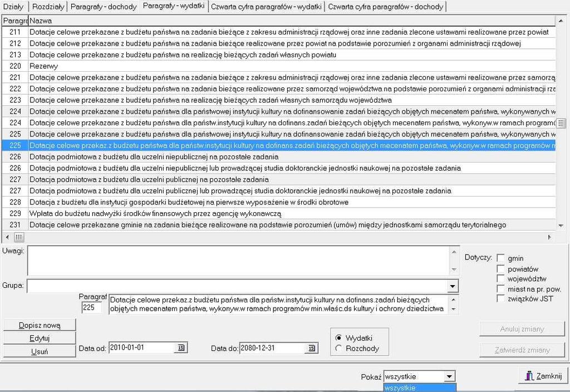Select row 227 uczelni publicznej na pozostałe zadania

pos(278,179)
